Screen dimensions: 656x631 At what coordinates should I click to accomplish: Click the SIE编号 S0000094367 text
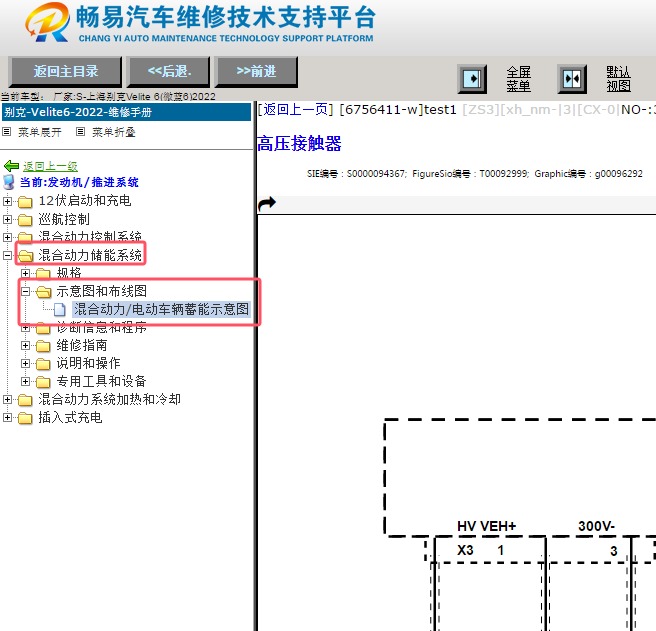(x=356, y=174)
